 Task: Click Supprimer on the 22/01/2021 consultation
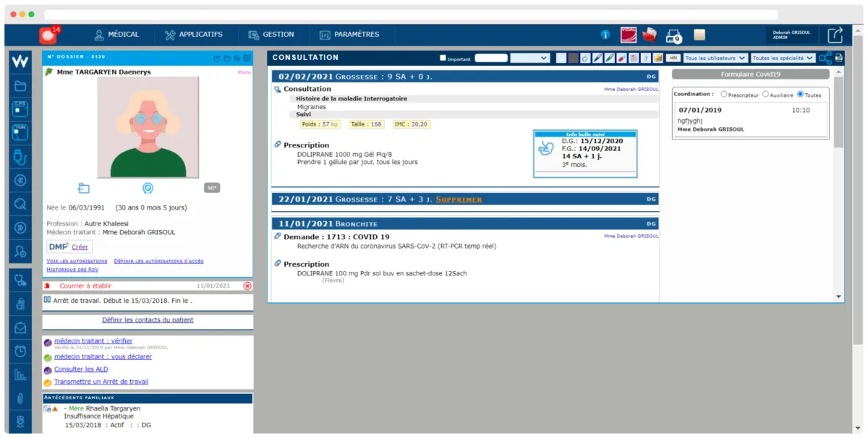point(459,199)
